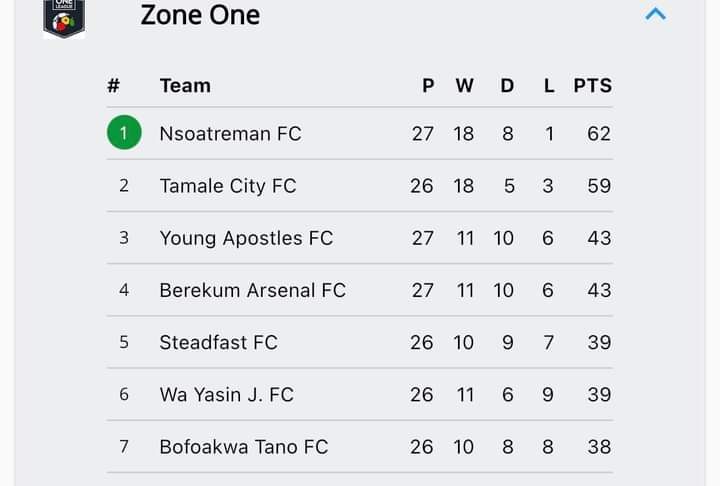Click the Team column header
Image resolution: width=720 pixels, height=486 pixels.
click(185, 85)
